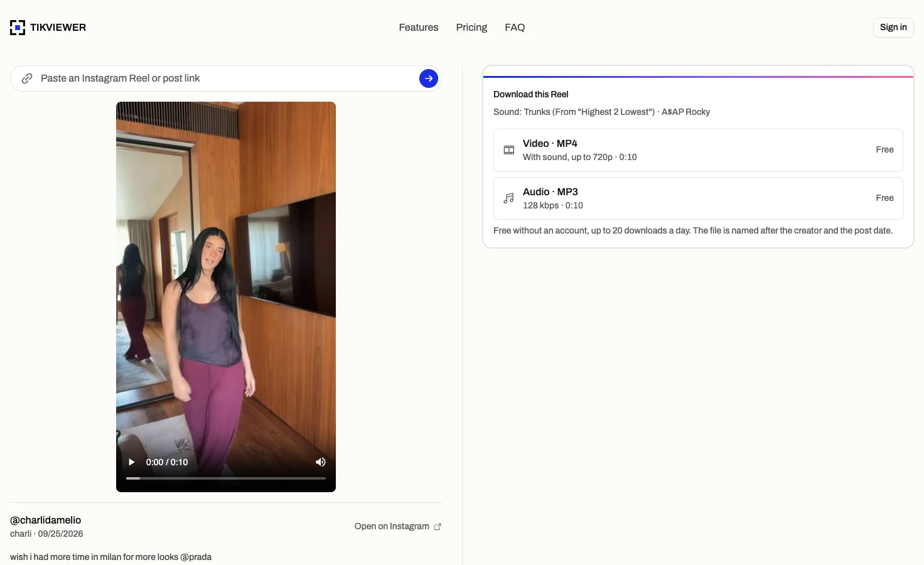924x565 pixels.
Task: Play the reel video
Action: [132, 462]
